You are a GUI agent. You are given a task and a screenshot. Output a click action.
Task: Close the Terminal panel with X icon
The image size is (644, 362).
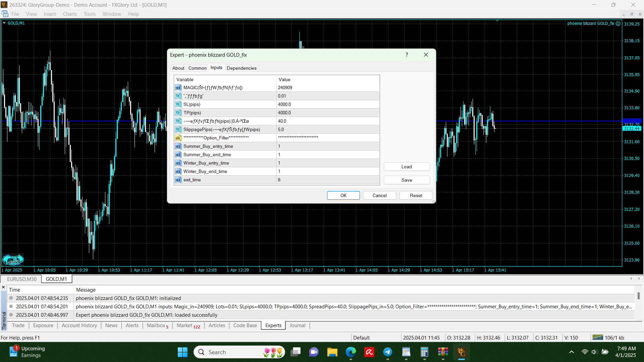click(3, 287)
